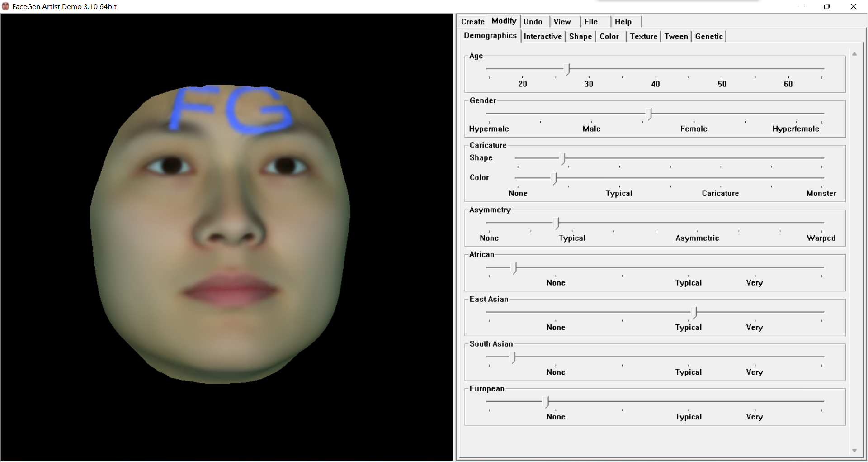Viewport: 868px width, 462px height.
Task: Open the Shape sub-tab
Action: pyautogui.click(x=580, y=37)
